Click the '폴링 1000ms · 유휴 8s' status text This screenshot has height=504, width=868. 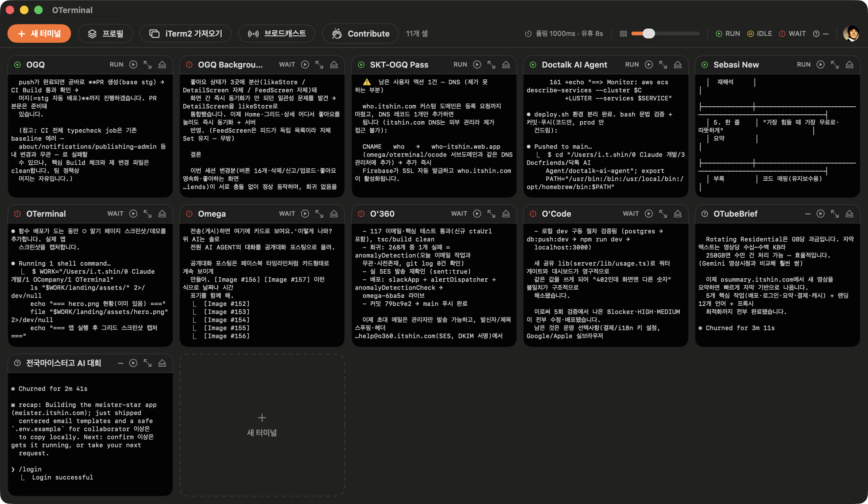coord(569,33)
